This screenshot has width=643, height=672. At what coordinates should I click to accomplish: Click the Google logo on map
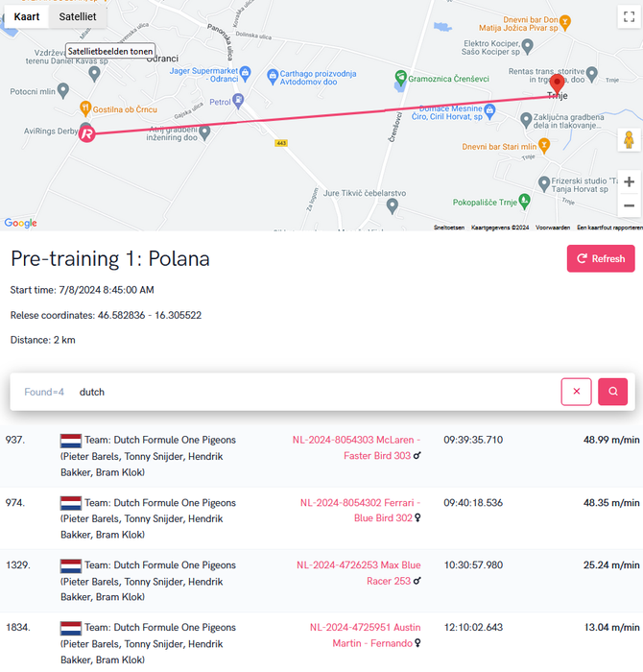coord(21,223)
